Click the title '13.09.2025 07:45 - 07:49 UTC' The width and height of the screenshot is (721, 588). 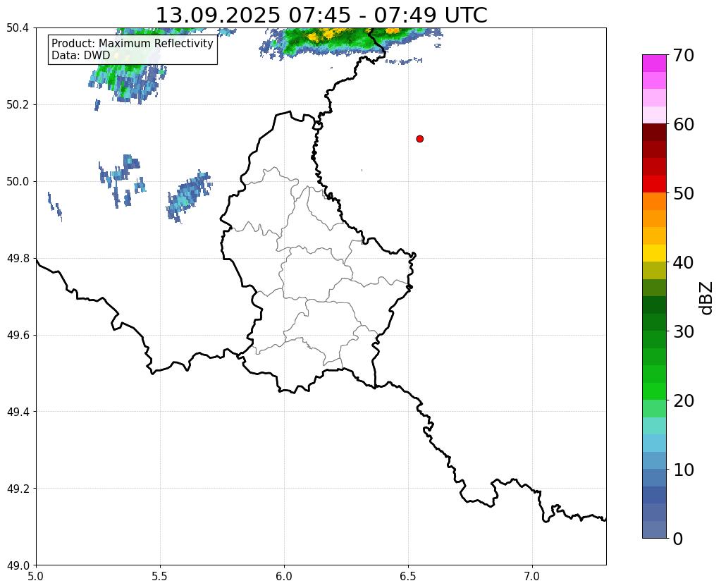[321, 16]
